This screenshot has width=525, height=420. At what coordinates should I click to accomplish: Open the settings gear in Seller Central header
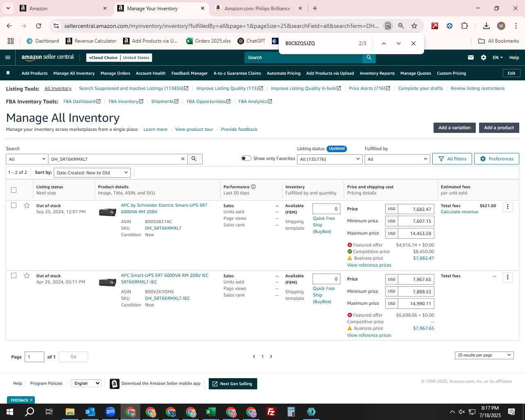tap(484, 57)
